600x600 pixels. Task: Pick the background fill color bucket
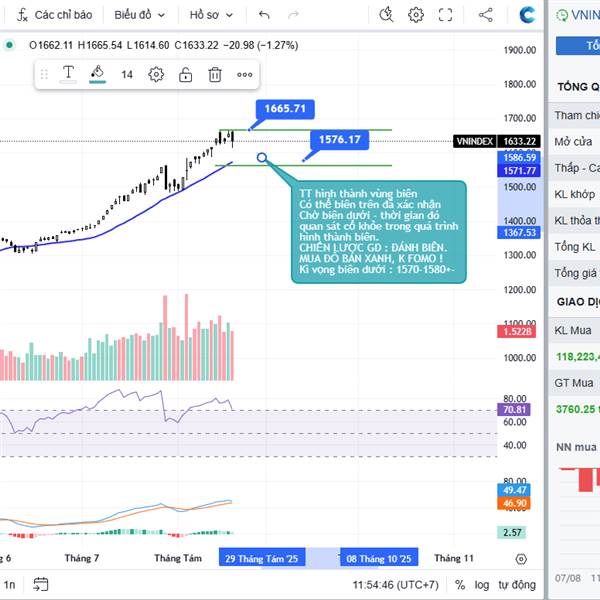pos(97,73)
